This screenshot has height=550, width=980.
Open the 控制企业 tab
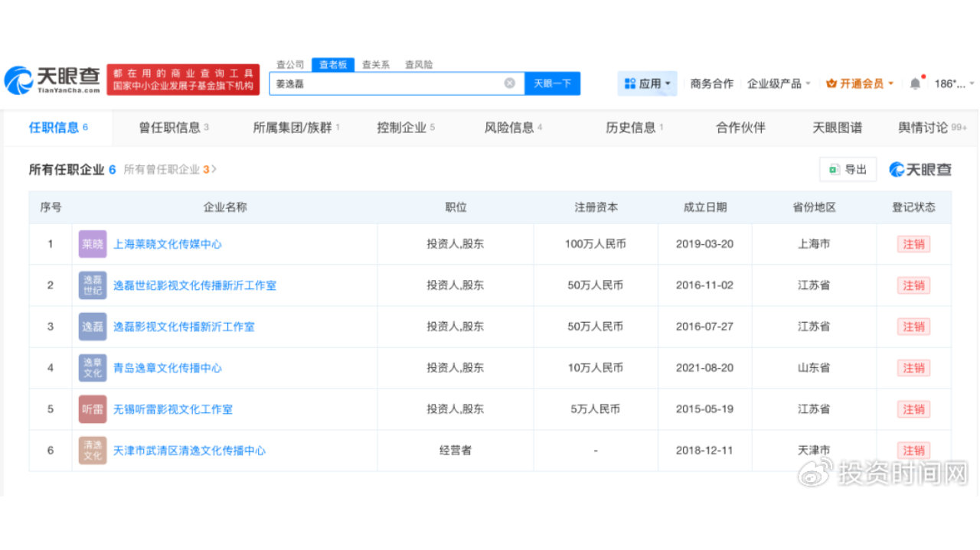click(400, 128)
